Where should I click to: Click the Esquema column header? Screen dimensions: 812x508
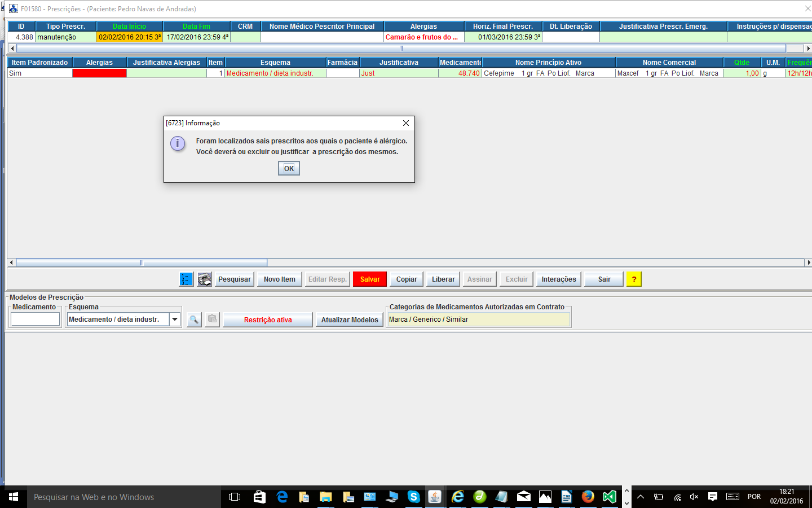click(275, 63)
